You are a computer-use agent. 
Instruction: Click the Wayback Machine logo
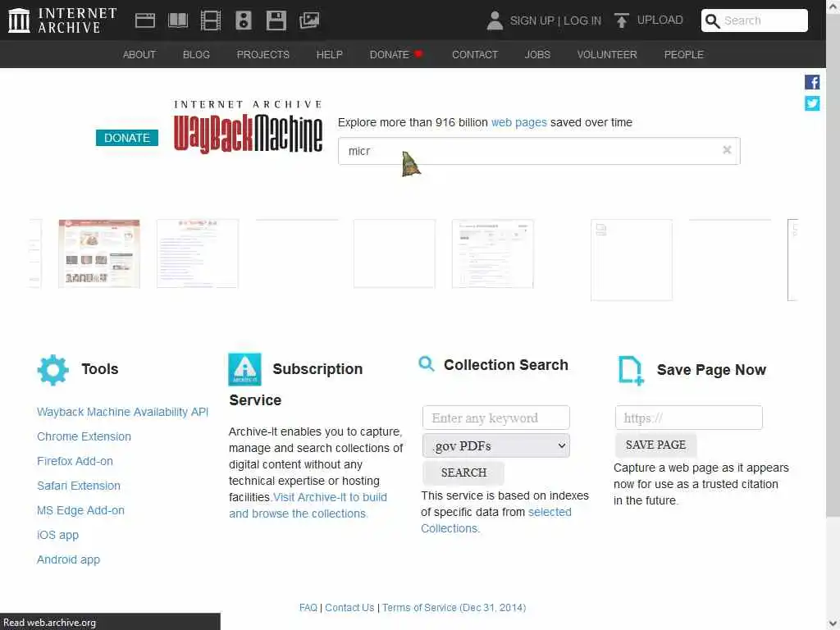(248, 127)
